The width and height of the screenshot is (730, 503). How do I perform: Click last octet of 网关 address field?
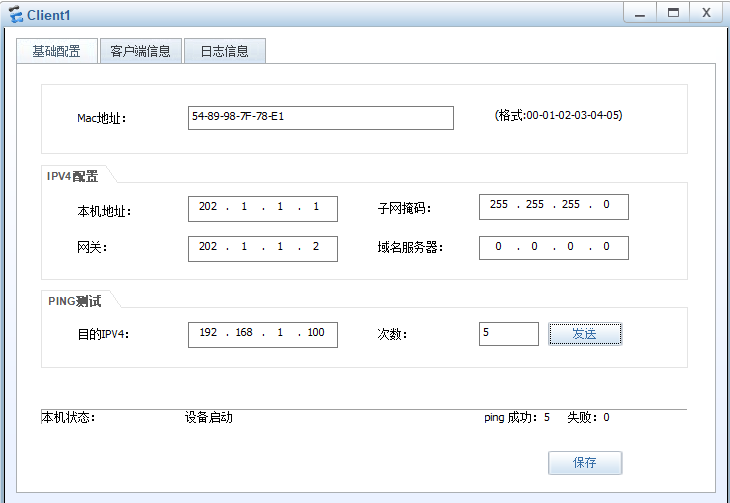click(x=316, y=246)
